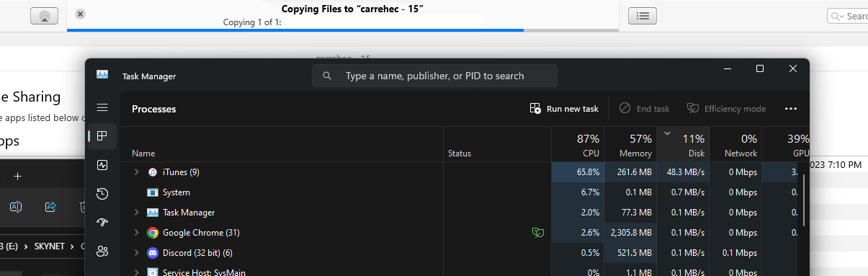The width and height of the screenshot is (868, 276).
Task: Click the Task Manager process row icon
Action: pyautogui.click(x=153, y=213)
